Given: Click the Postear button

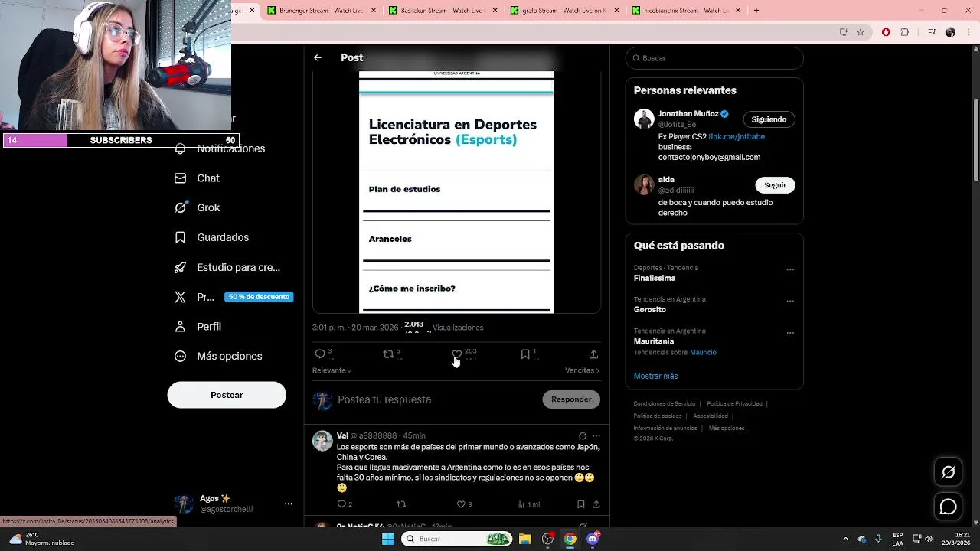Looking at the screenshot, I should click(x=227, y=395).
